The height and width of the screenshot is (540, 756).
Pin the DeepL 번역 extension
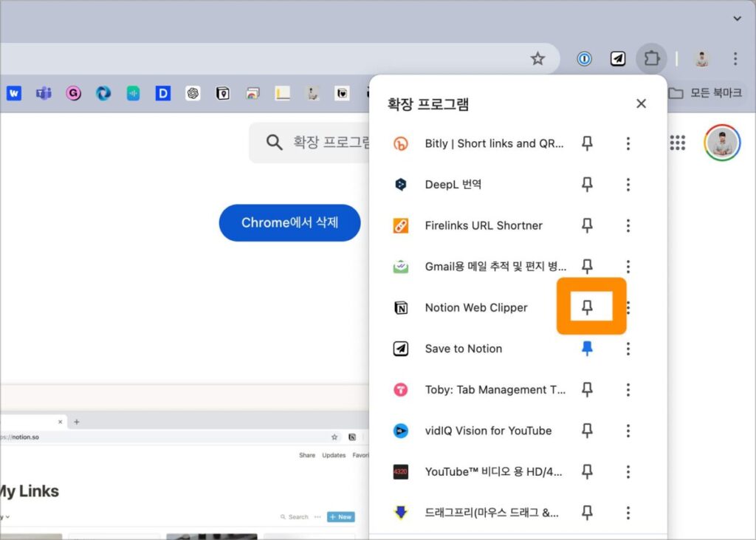pyautogui.click(x=587, y=184)
